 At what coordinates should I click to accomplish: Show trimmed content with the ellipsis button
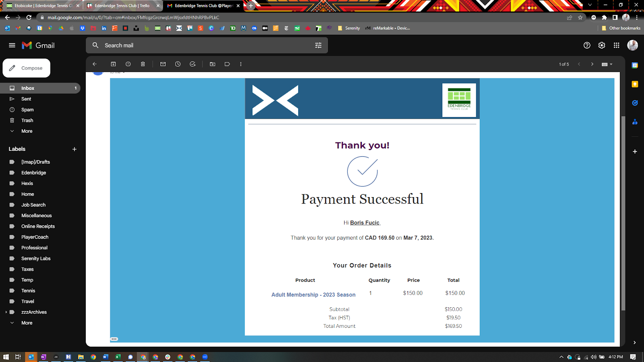(114, 339)
